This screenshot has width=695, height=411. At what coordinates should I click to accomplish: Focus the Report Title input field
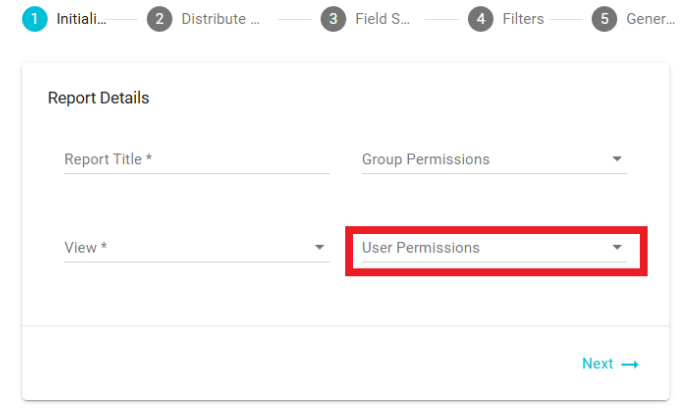(196, 159)
